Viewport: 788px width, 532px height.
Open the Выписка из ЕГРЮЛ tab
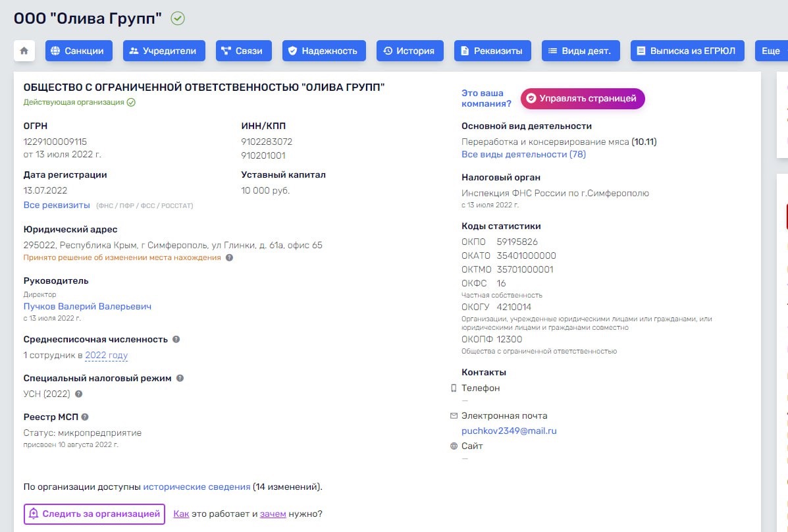tap(688, 51)
